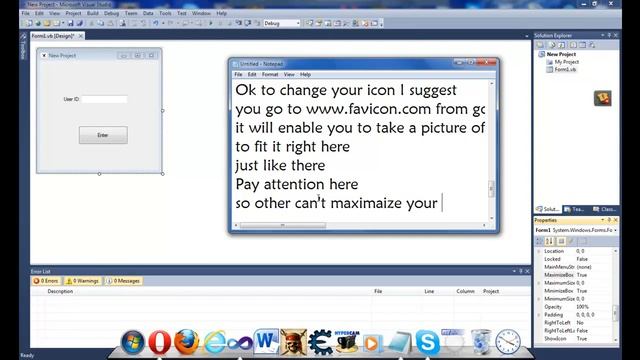Expand the Location property

pyautogui.click(x=539, y=251)
